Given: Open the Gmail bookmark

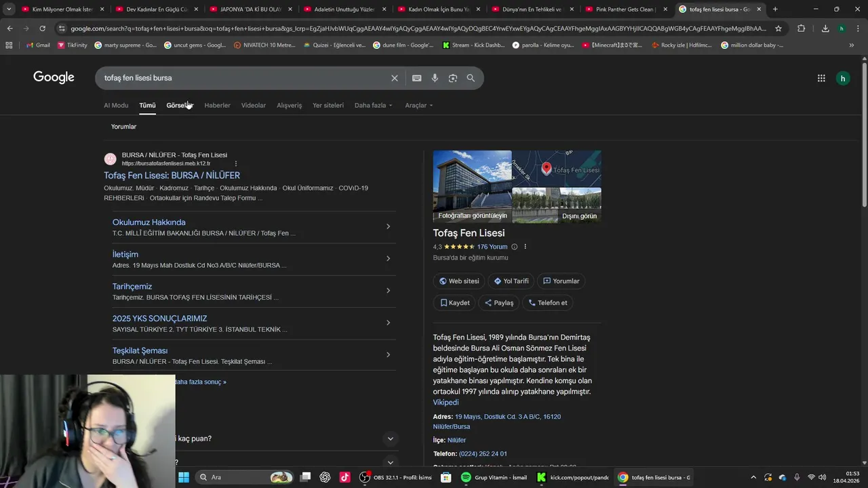Looking at the screenshot, I should 38,45.
